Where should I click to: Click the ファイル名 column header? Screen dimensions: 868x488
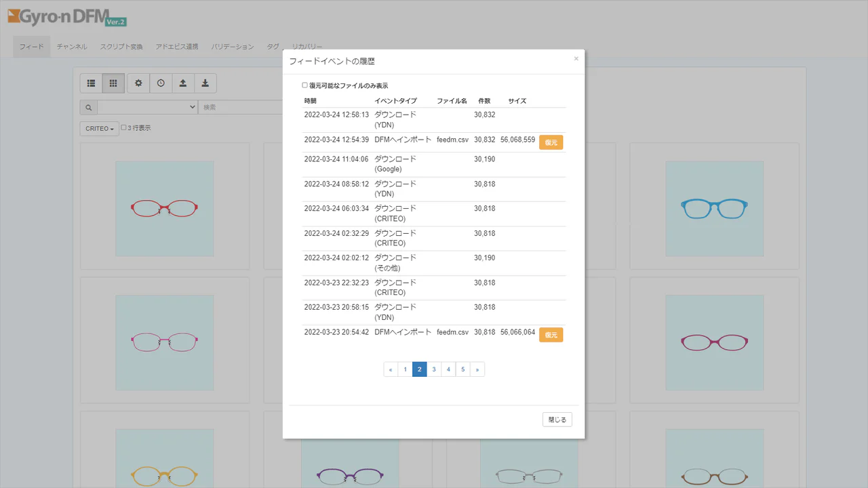coord(452,101)
